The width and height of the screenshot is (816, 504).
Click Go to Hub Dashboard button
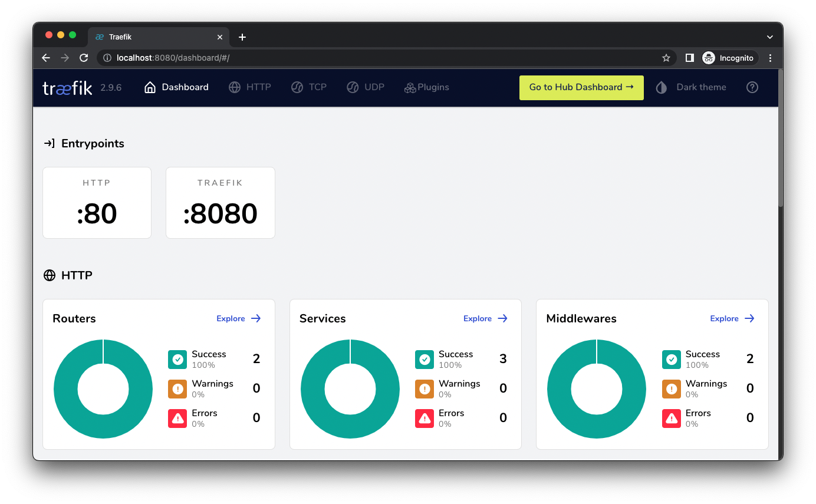coord(581,87)
